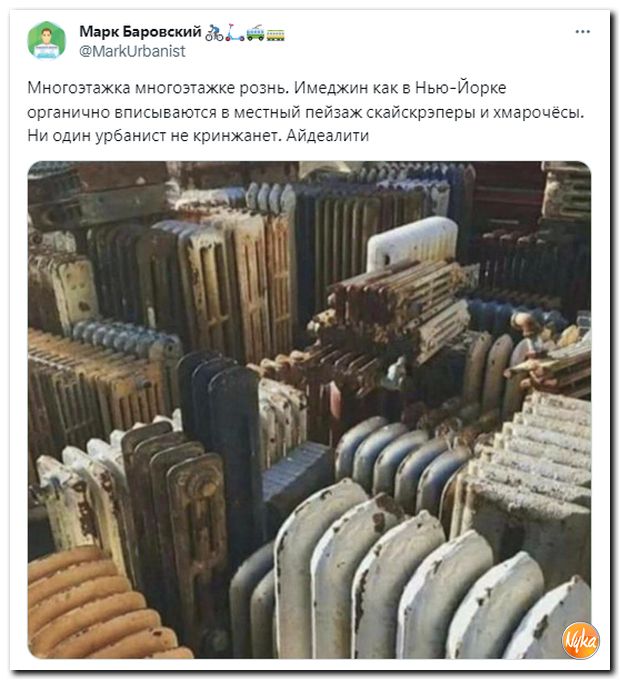The image size is (621, 681).
Task: Click the orange Nyka watermark logo
Action: coord(580,641)
